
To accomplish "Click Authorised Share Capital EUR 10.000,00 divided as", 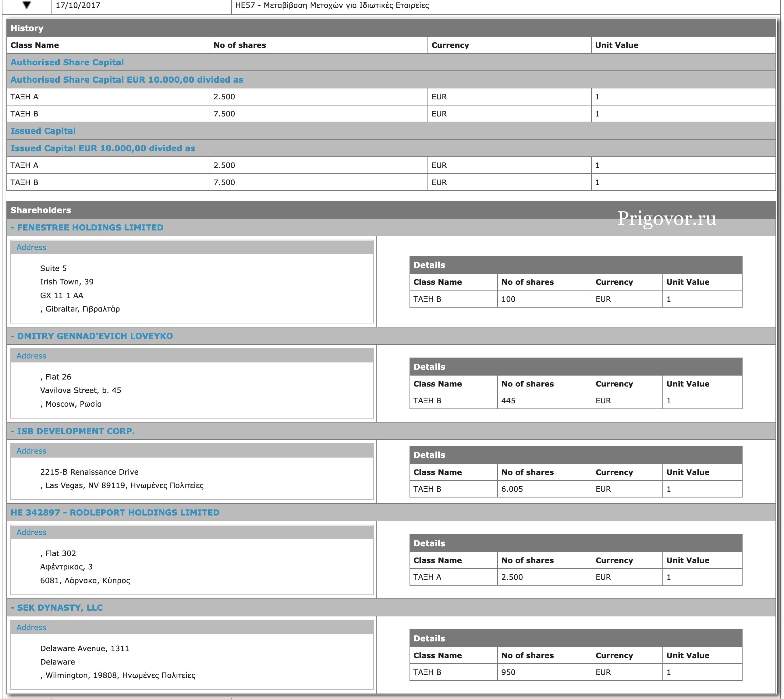I will point(127,80).
